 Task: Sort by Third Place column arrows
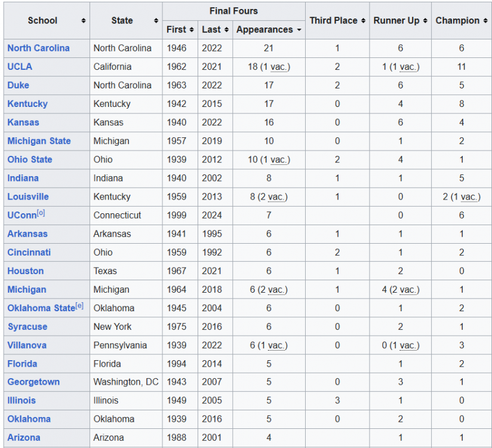click(362, 21)
